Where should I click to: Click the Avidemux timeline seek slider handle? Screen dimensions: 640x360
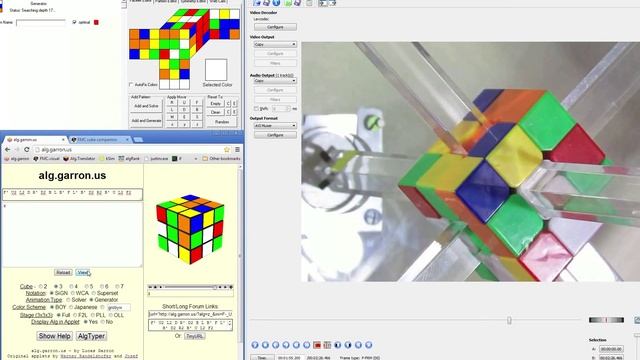(509, 320)
